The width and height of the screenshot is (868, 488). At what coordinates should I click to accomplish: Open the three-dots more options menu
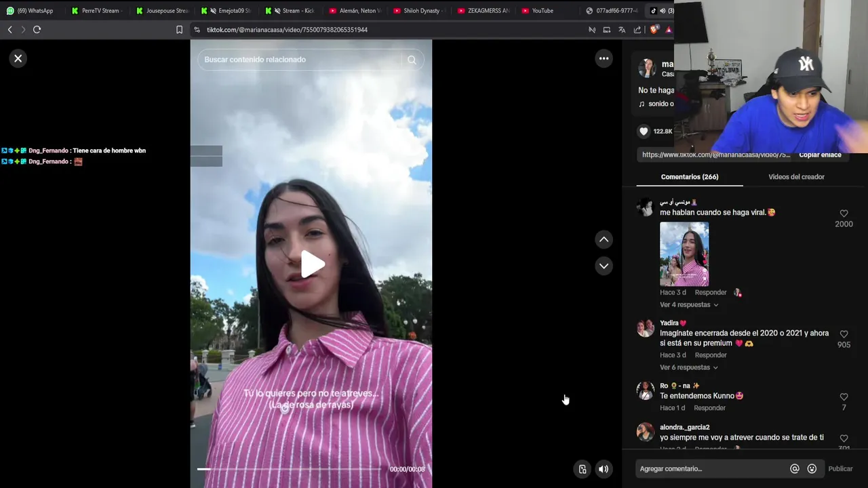604,58
